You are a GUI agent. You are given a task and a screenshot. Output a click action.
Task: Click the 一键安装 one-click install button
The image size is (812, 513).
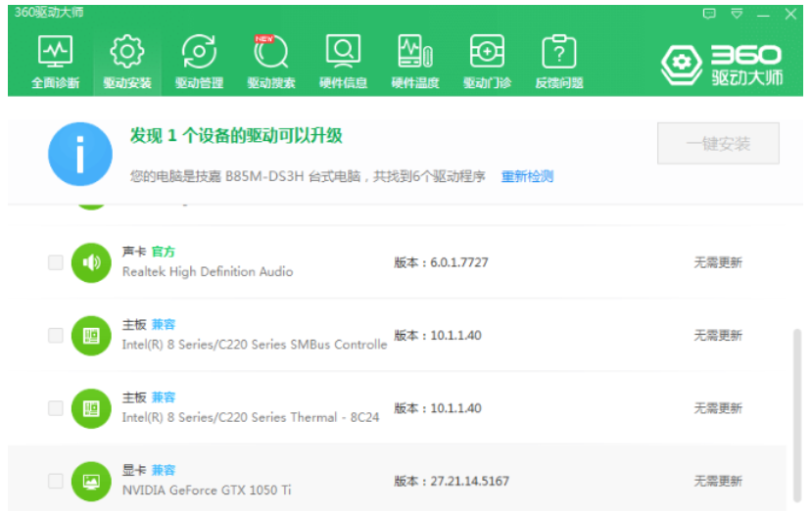click(718, 144)
